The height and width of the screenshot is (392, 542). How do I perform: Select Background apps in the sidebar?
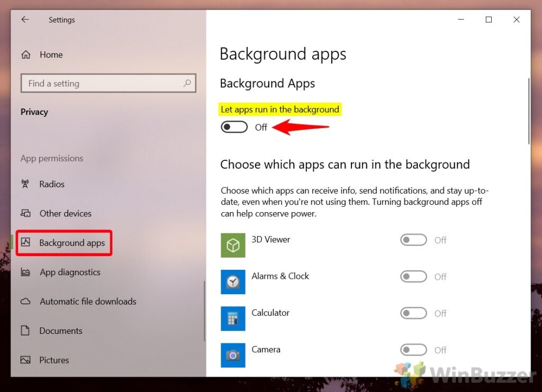click(72, 243)
